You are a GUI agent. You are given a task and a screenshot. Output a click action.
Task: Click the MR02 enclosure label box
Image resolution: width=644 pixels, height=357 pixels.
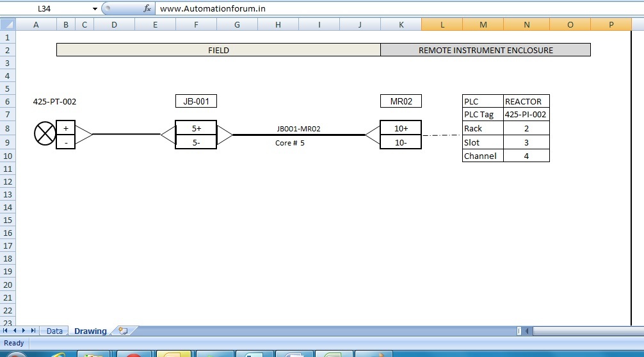pyautogui.click(x=401, y=101)
